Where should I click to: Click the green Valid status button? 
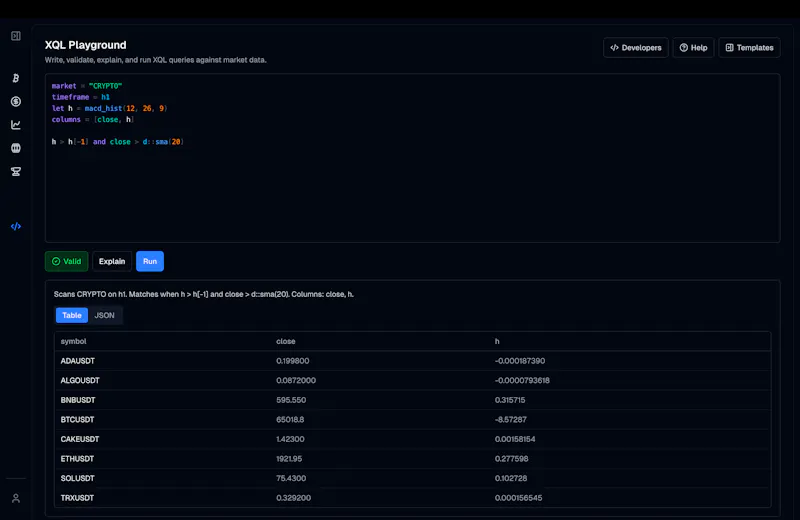click(x=66, y=261)
